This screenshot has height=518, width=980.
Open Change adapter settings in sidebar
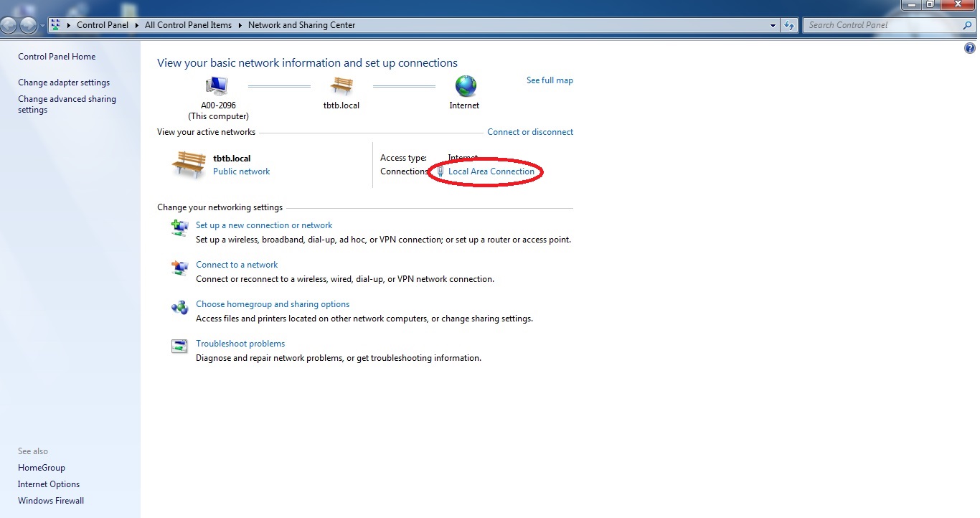[64, 83]
